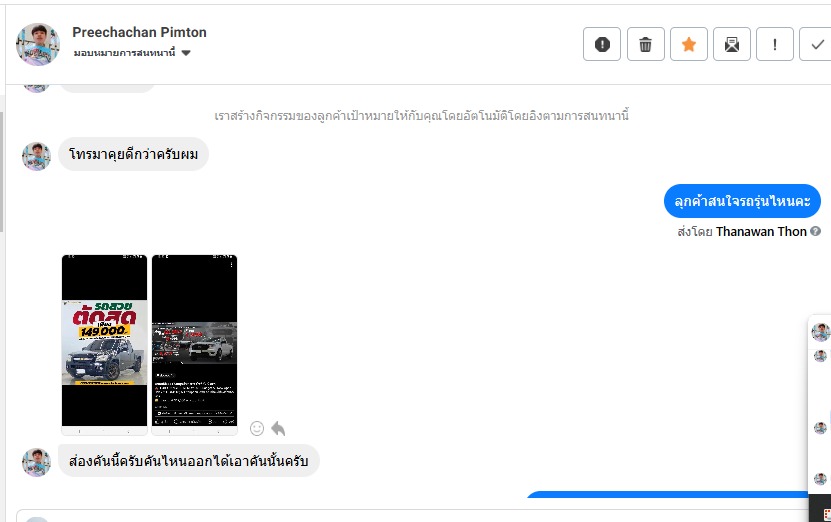Click the help icon next to Thanawan Thon
Image resolution: width=831 pixels, height=522 pixels.
tap(816, 231)
